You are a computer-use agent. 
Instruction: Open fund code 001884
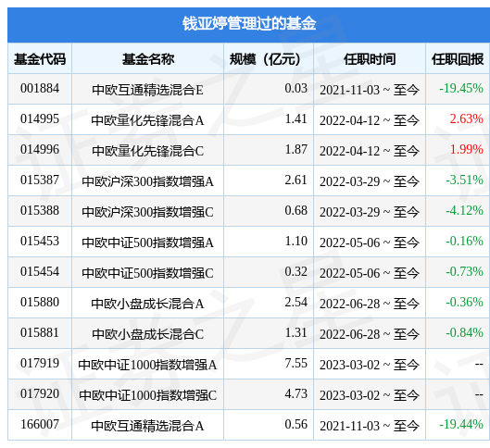point(40,88)
